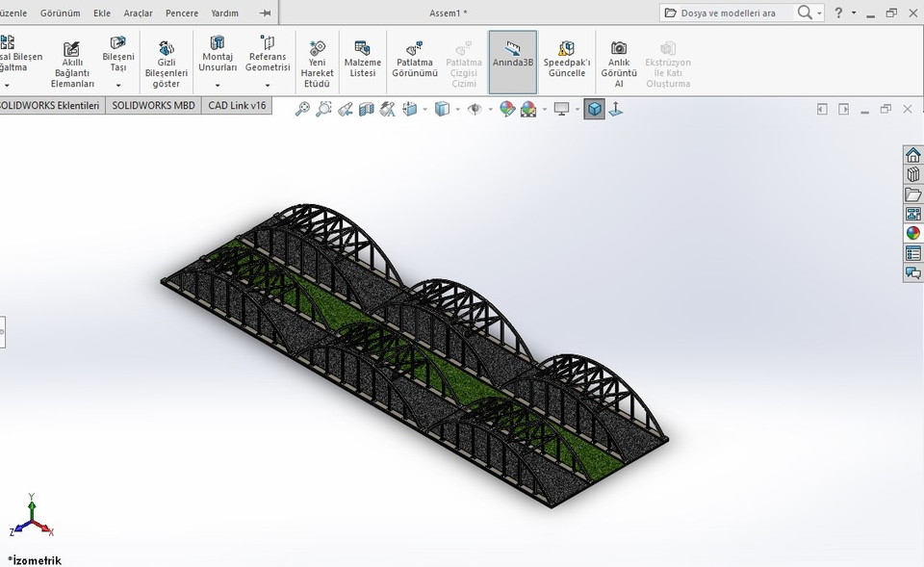The height and width of the screenshot is (567, 924).
Task: Toggle the View Cube shaded display mode
Action: coord(596,108)
